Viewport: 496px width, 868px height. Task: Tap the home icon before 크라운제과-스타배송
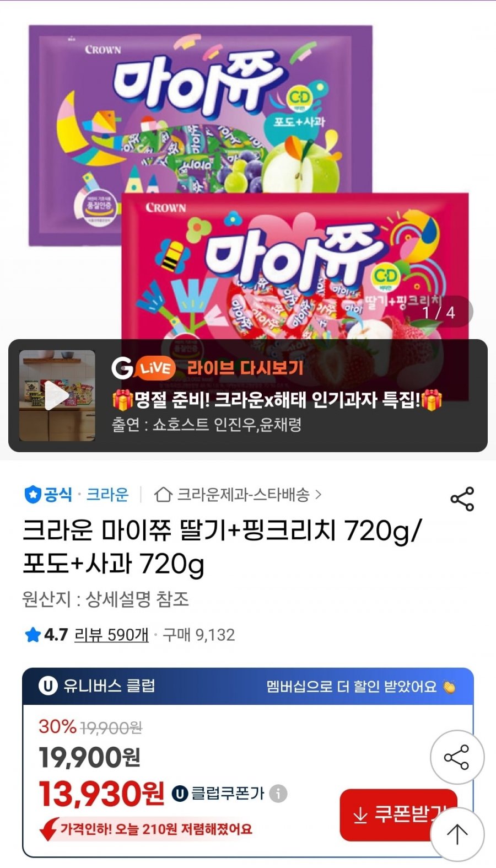tap(163, 494)
